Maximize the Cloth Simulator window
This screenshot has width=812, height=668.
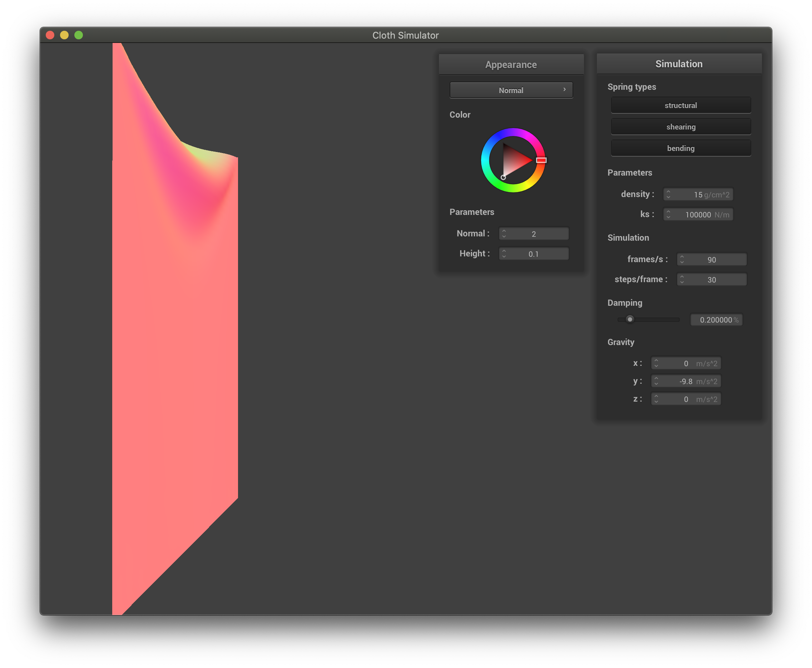(x=78, y=35)
